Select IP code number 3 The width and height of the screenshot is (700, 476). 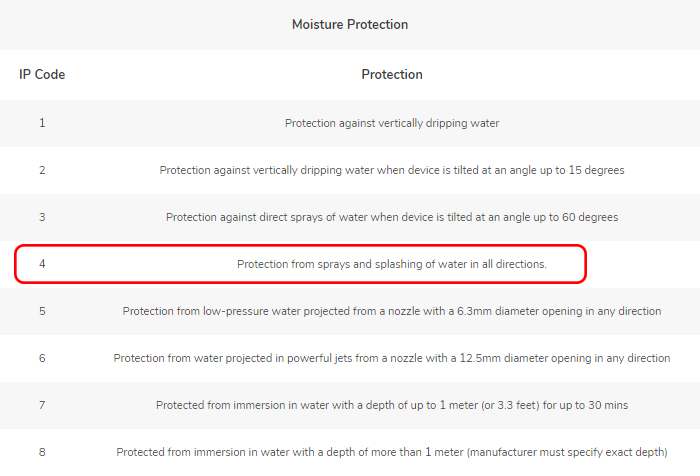[x=42, y=217]
